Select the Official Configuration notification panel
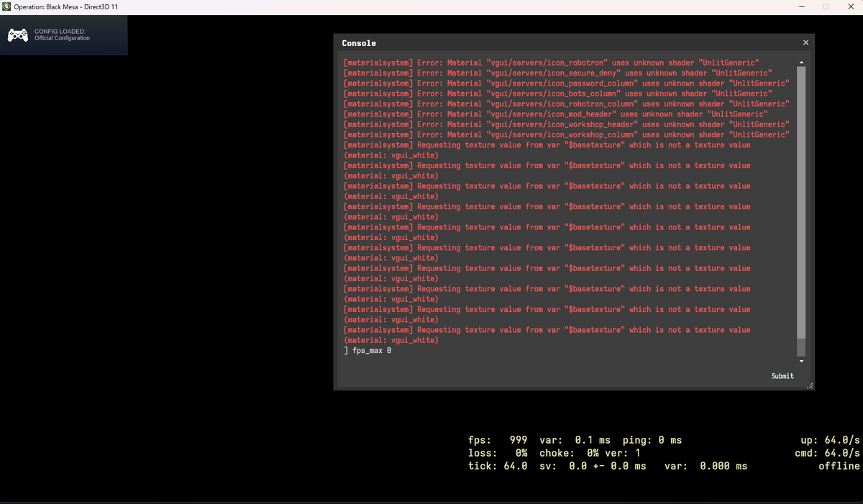 click(x=63, y=35)
